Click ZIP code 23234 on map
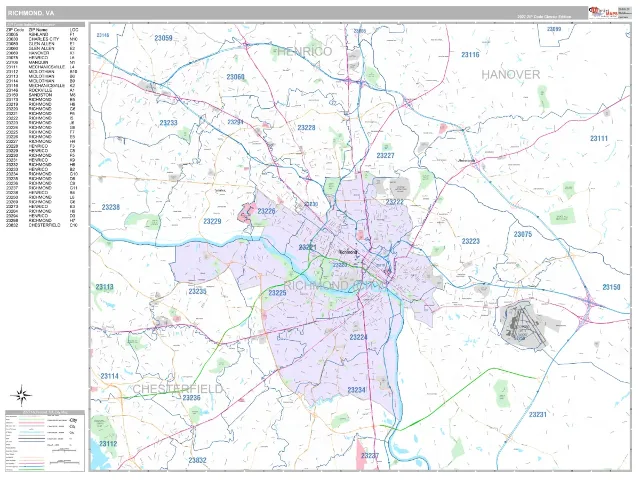Screen dimensions: 640x480 (x=356, y=390)
